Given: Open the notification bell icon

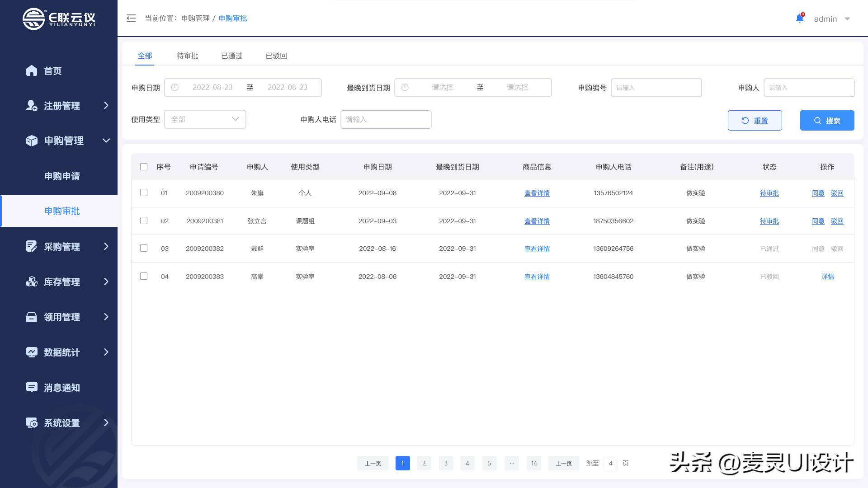Looking at the screenshot, I should tap(799, 19).
